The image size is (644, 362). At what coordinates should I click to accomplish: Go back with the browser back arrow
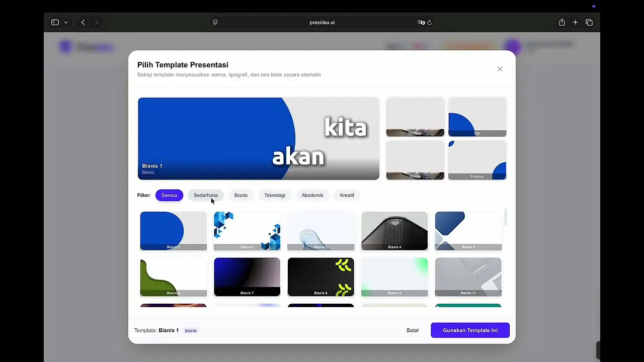83,23
